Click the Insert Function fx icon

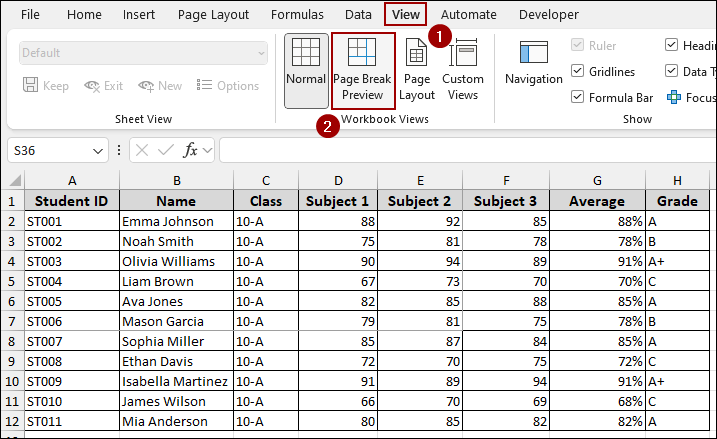(x=189, y=150)
